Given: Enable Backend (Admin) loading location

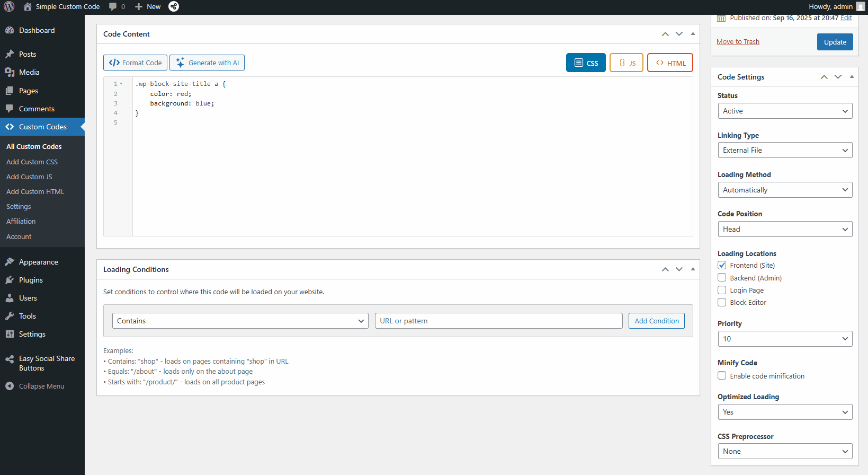Looking at the screenshot, I should coord(722,277).
